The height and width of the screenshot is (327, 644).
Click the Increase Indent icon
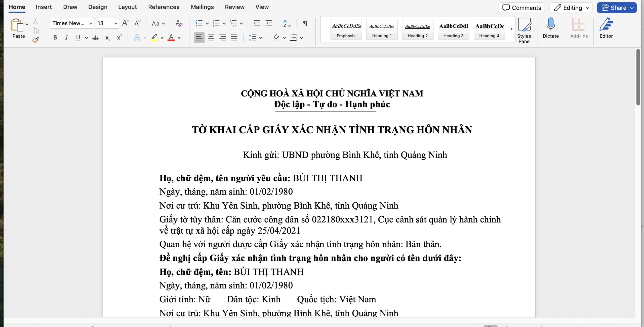[x=269, y=23]
